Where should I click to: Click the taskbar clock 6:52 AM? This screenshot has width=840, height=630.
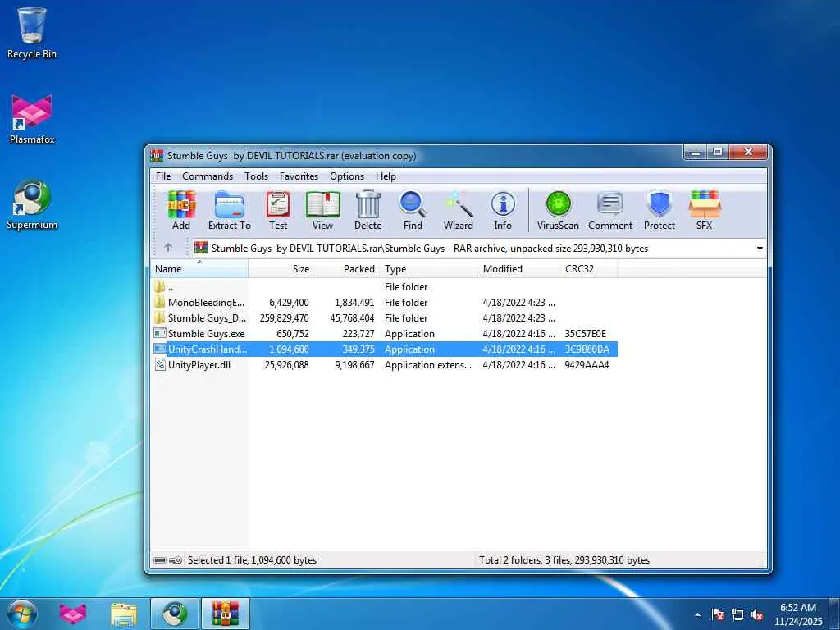tap(798, 608)
